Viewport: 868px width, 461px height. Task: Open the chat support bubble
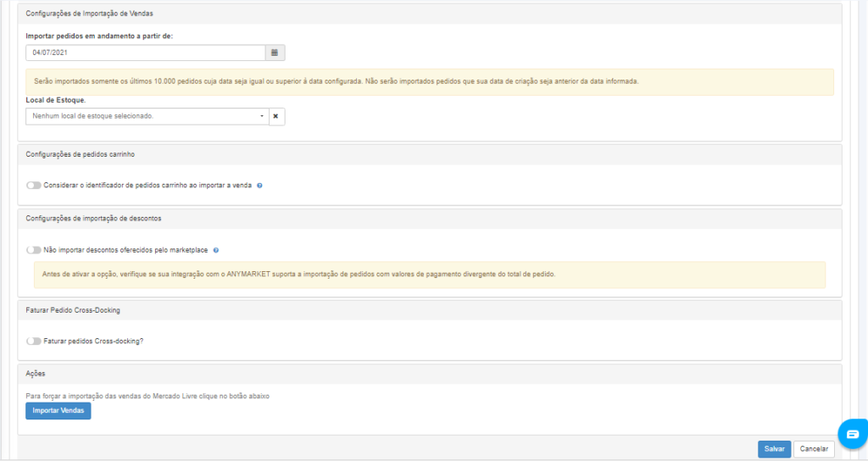[x=853, y=434]
